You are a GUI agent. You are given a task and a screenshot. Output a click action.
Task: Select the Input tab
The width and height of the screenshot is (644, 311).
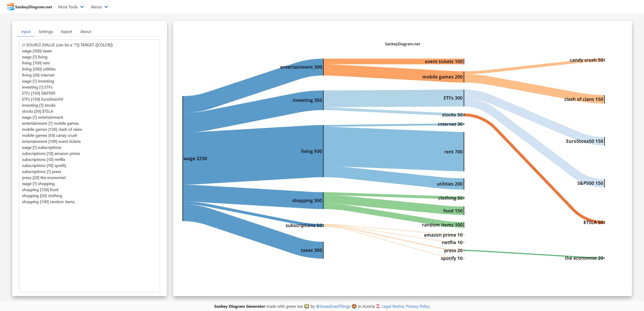[25, 31]
